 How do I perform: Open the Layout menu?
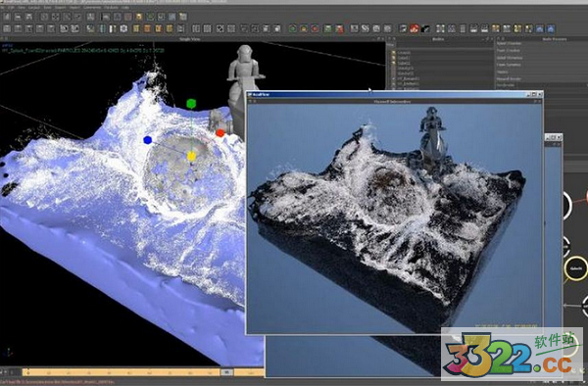[x=34, y=8]
